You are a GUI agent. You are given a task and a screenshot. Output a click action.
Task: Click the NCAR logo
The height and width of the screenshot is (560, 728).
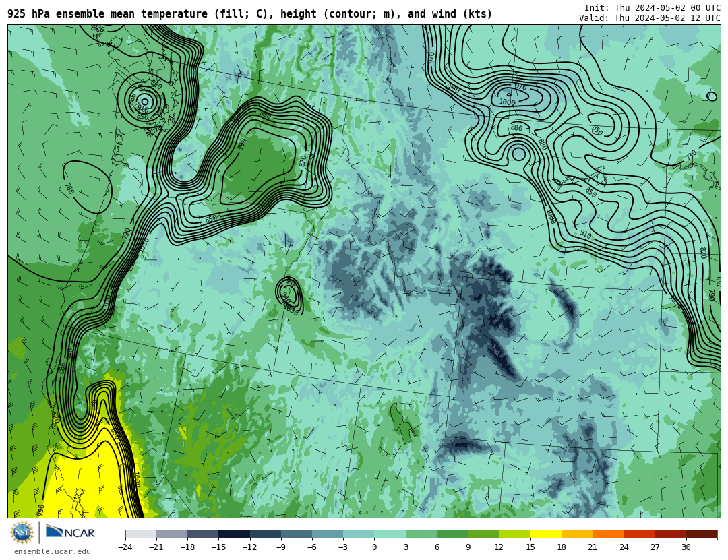(71, 532)
